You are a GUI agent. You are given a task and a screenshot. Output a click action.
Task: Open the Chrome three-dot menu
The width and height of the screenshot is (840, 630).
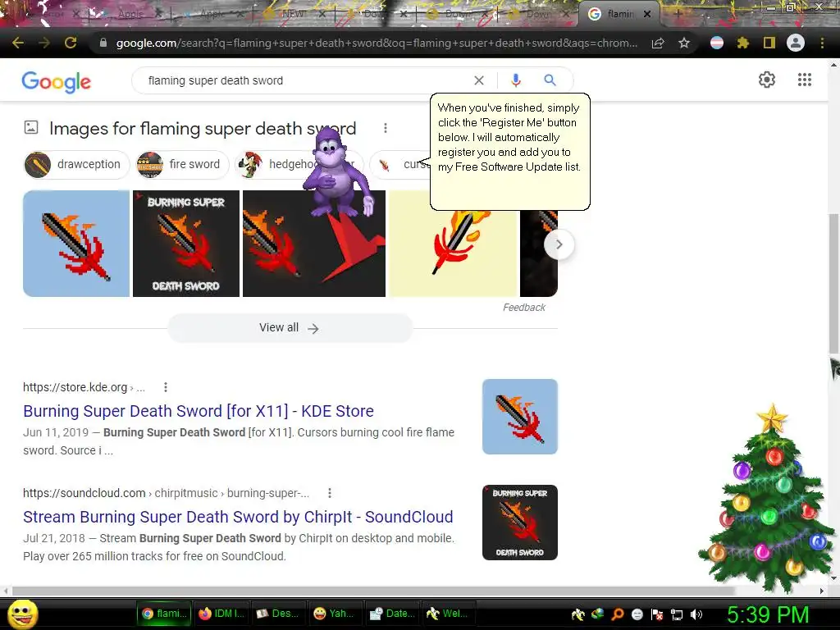(822, 43)
